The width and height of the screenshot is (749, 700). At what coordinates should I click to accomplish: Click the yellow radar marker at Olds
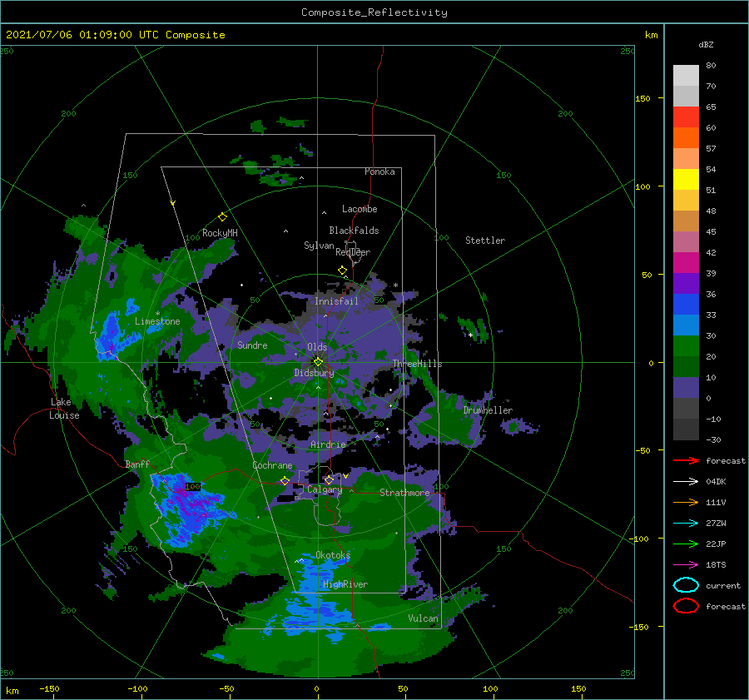318,362
